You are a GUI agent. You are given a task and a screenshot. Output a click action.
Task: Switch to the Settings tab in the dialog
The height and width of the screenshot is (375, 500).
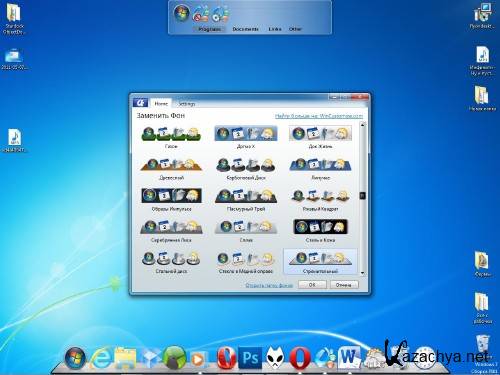(186, 104)
